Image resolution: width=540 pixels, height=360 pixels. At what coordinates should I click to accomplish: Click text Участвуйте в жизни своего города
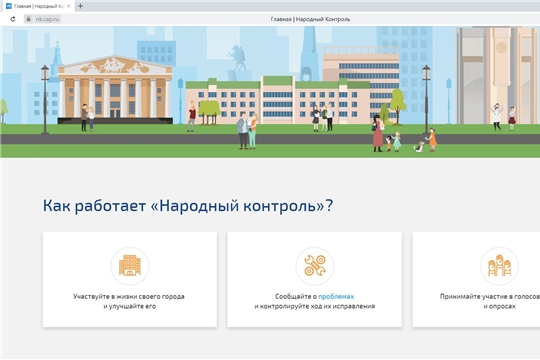click(129, 296)
